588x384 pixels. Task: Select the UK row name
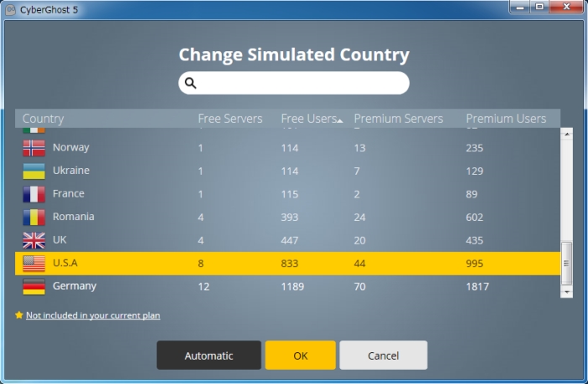[60, 240]
